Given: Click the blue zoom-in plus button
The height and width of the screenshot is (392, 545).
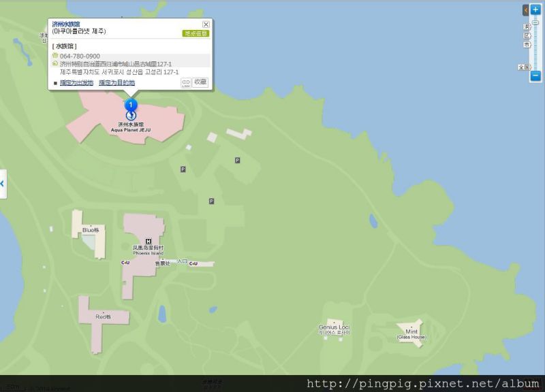Looking at the screenshot, I should tap(535, 10).
